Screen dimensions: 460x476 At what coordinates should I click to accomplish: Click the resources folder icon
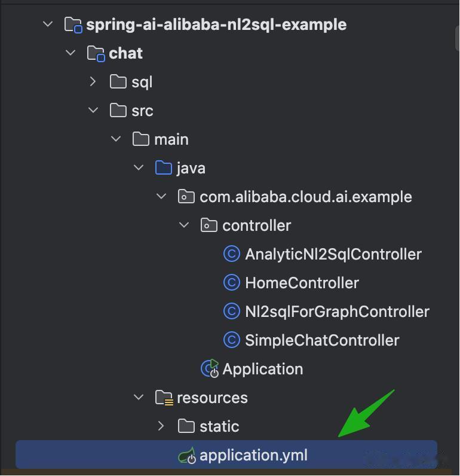pyautogui.click(x=164, y=398)
